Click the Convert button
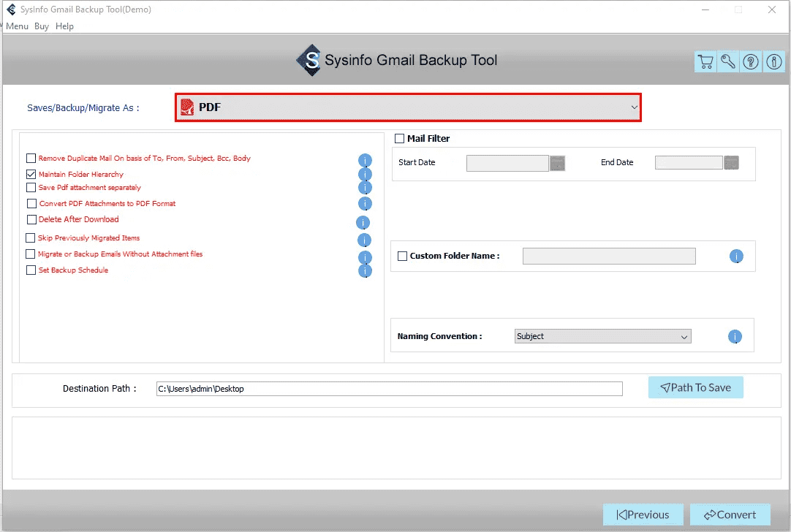 point(730,514)
